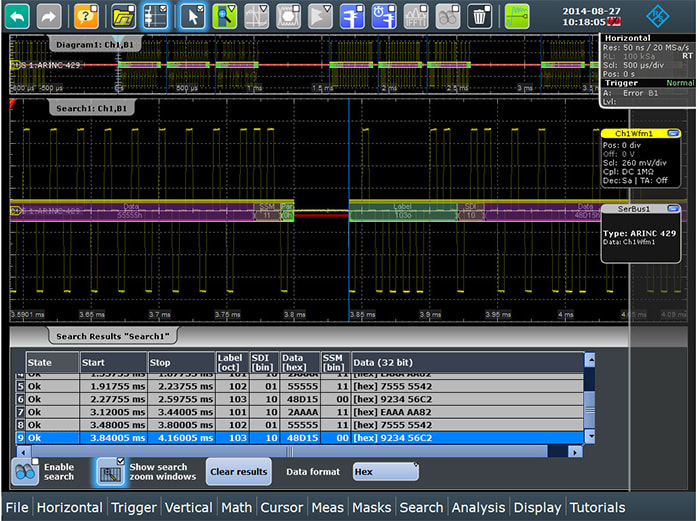The width and height of the screenshot is (700, 521).
Task: Open the Analysis menu
Action: [478, 507]
